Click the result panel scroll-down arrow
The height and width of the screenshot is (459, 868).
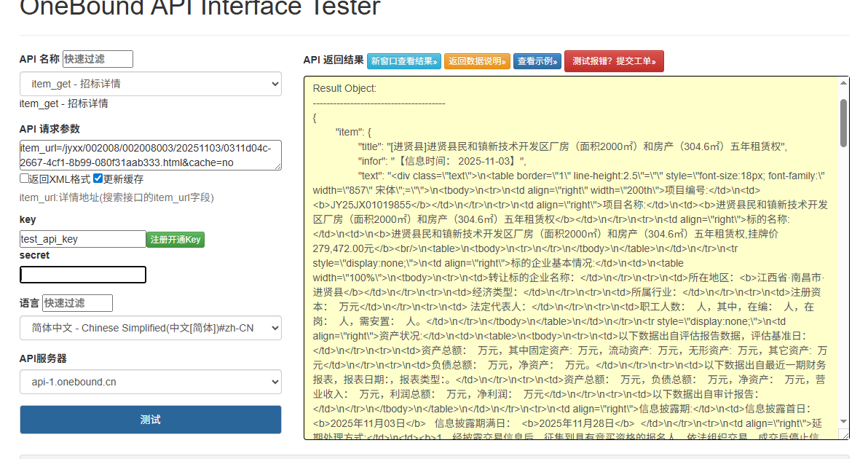coord(844,422)
